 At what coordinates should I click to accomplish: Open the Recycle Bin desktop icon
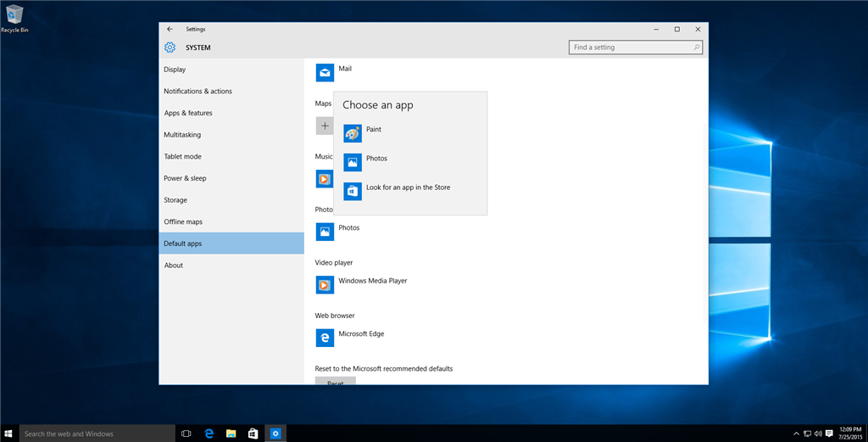14,19
